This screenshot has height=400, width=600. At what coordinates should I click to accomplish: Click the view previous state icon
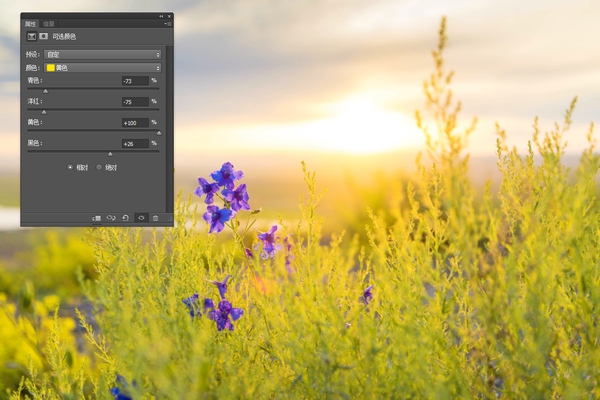point(111,218)
